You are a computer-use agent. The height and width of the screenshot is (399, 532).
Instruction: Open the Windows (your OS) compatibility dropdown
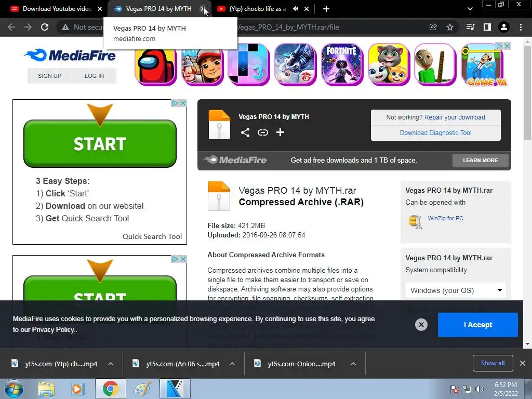456,290
